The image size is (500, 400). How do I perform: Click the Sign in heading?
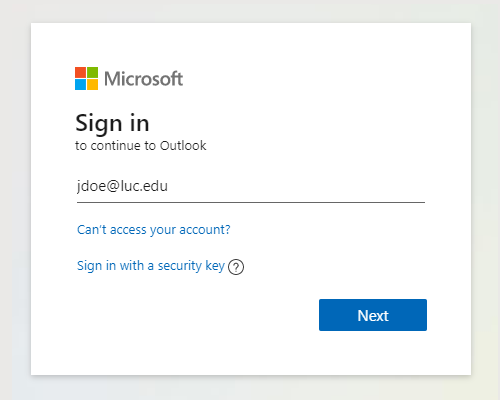click(112, 124)
